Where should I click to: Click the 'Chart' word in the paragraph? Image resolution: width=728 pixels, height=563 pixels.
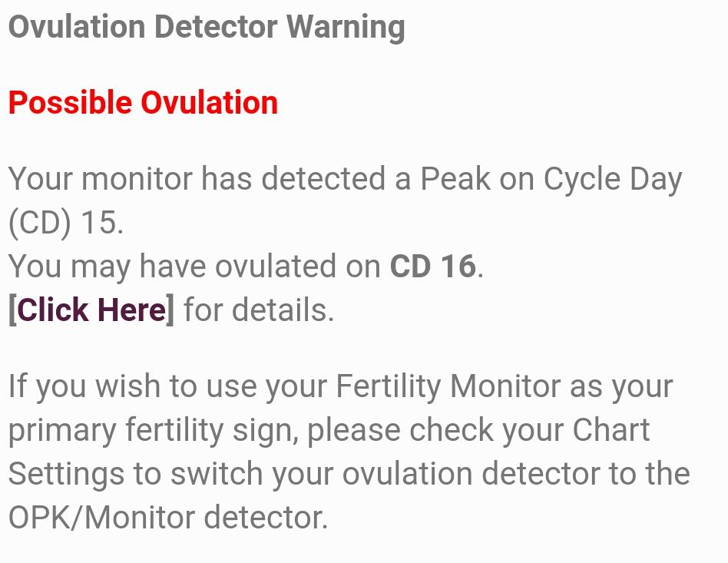point(611,430)
